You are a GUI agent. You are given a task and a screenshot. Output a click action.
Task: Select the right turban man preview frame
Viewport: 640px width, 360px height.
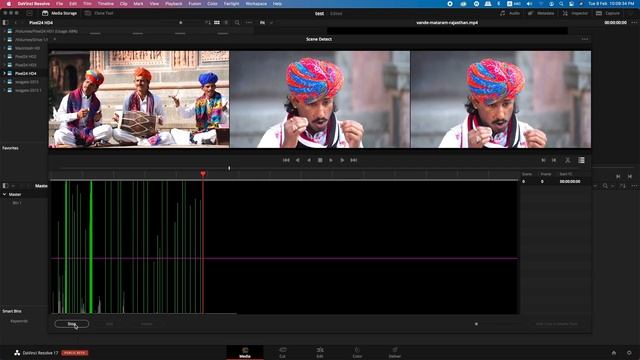pos(501,99)
